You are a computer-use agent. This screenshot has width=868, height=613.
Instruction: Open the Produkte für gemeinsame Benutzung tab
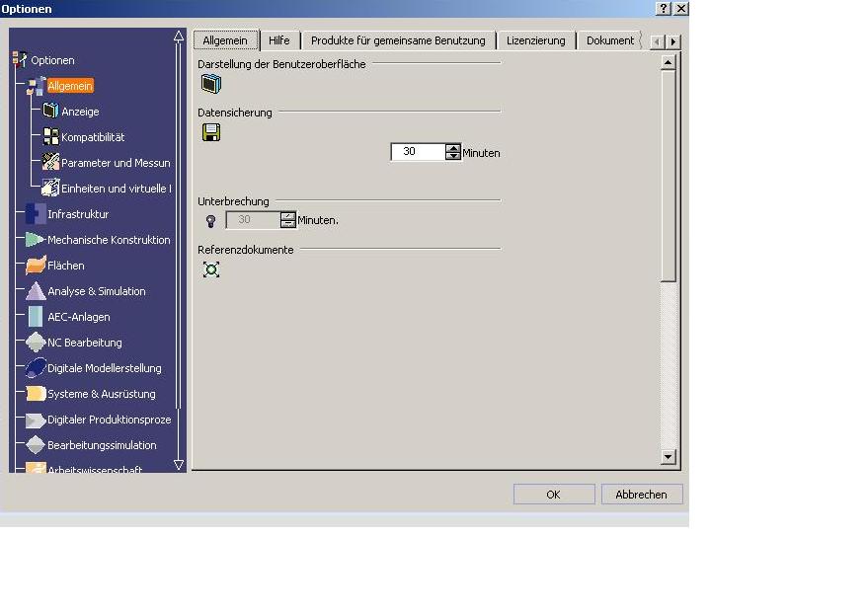tap(398, 40)
